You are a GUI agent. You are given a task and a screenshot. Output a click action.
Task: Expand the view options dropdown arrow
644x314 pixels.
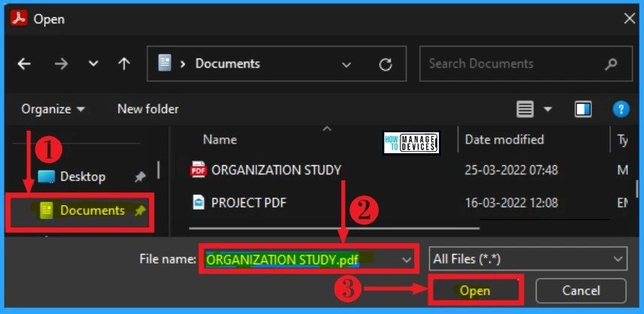pyautogui.click(x=548, y=110)
